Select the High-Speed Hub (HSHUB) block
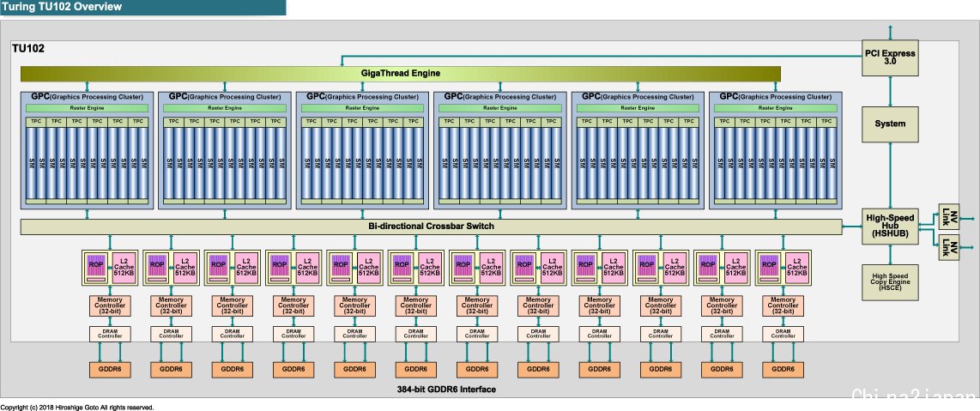The height and width of the screenshot is (411, 980). coord(890,227)
